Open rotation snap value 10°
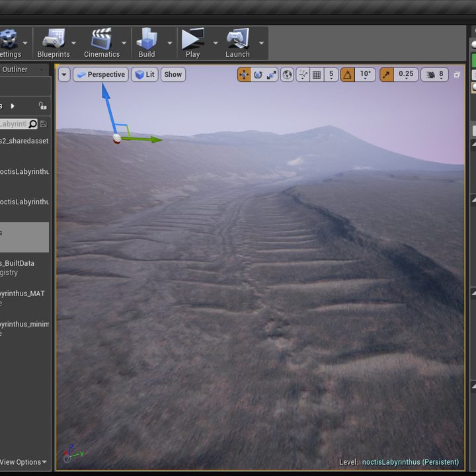The height and width of the screenshot is (476, 476). (x=365, y=75)
